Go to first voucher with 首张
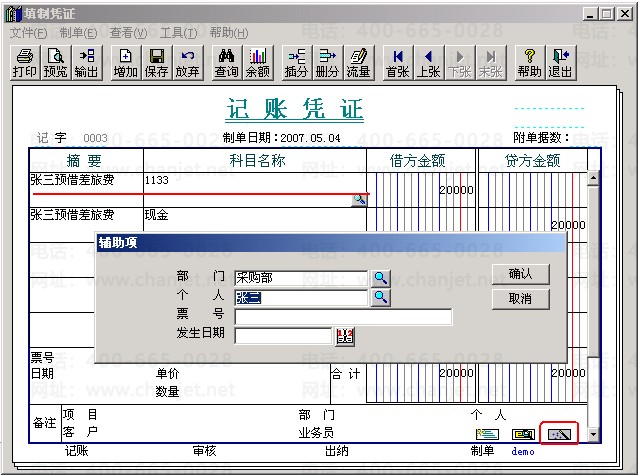Image resolution: width=638 pixels, height=475 pixels. (x=398, y=63)
